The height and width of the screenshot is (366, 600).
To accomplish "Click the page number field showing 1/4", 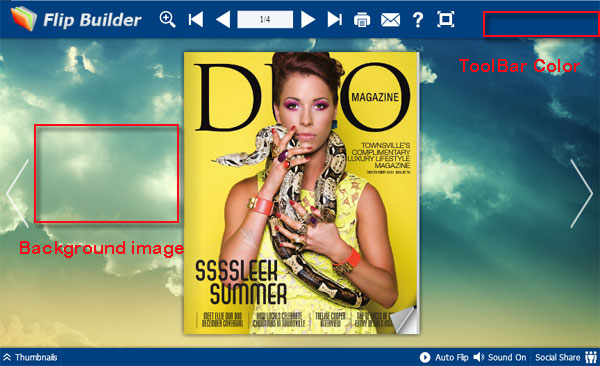I will pos(265,19).
